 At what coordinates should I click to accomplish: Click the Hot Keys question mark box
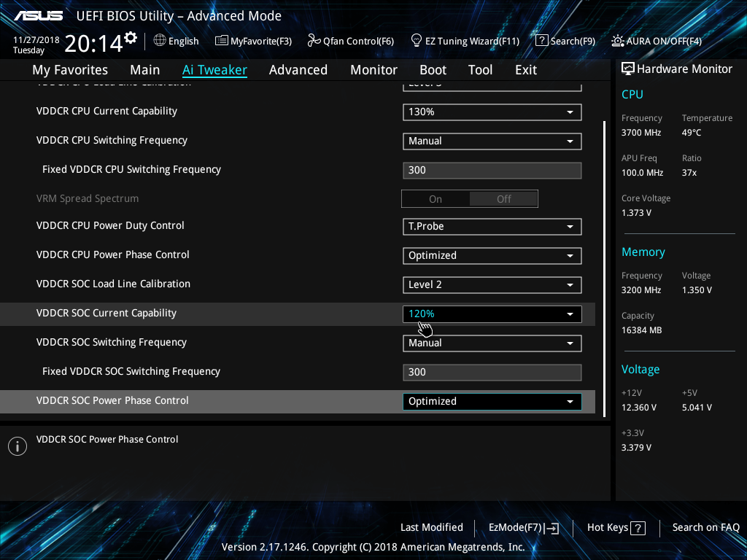638,528
